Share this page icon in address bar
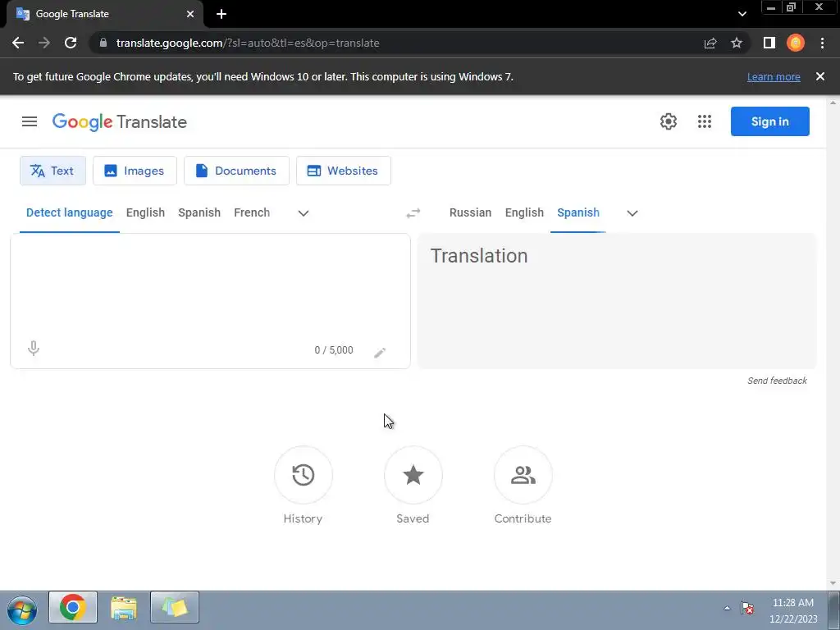 pyautogui.click(x=710, y=43)
